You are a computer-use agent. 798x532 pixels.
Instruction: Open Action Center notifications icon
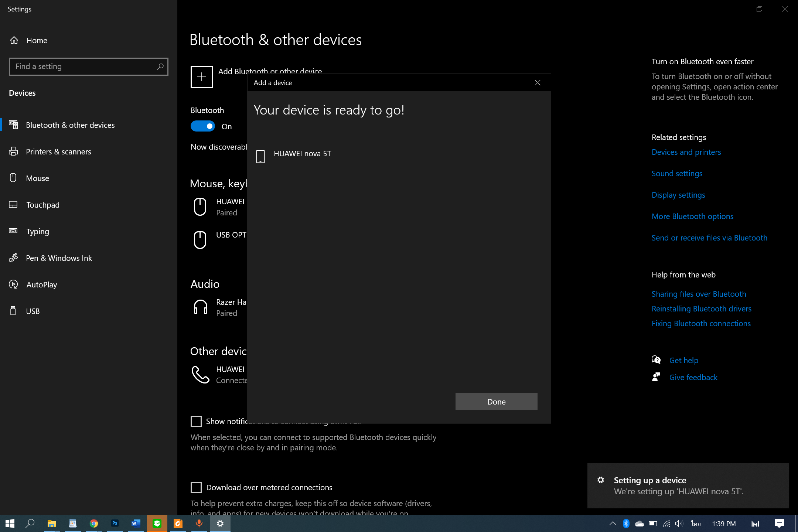[x=779, y=524]
